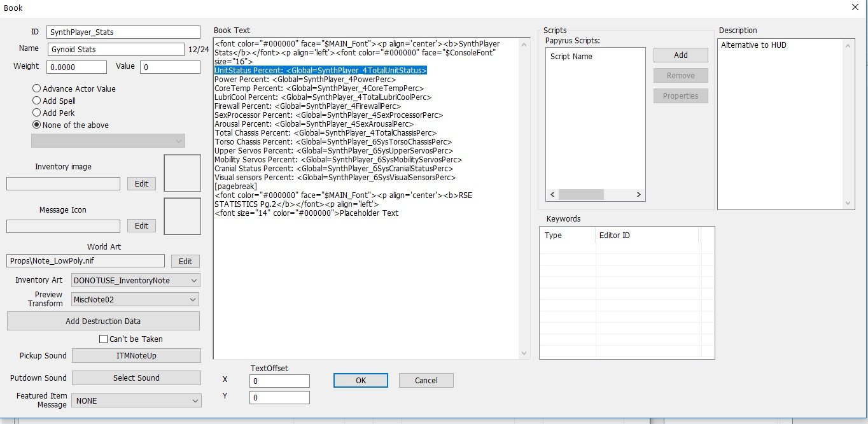
Task: Click the script Properties button
Action: click(681, 96)
